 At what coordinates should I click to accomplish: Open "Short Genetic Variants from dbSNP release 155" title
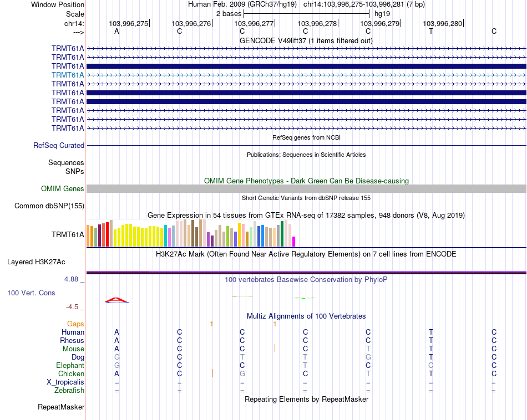tap(306, 198)
